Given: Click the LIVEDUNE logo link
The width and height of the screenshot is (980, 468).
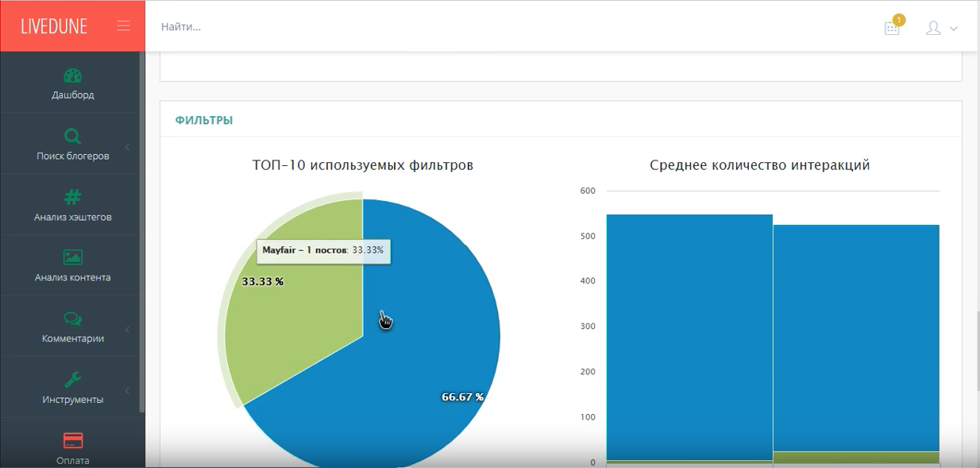Looking at the screenshot, I should (x=54, y=25).
